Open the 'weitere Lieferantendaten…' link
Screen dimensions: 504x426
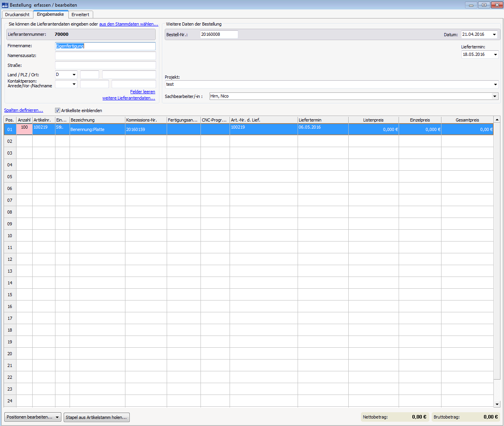tap(129, 98)
